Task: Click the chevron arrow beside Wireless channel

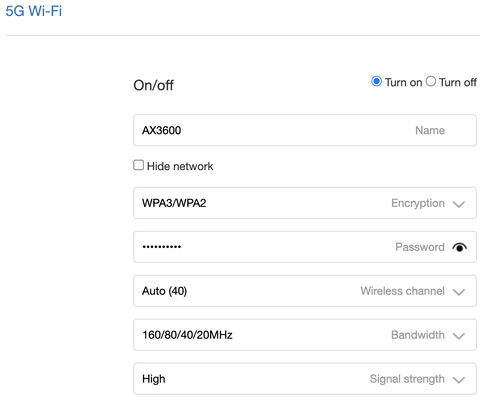Action: coord(459,292)
